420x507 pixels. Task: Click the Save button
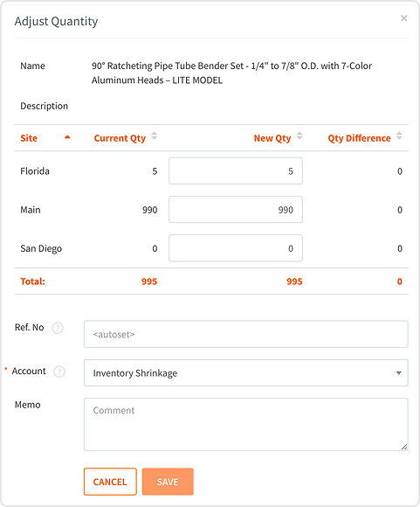[x=168, y=482]
